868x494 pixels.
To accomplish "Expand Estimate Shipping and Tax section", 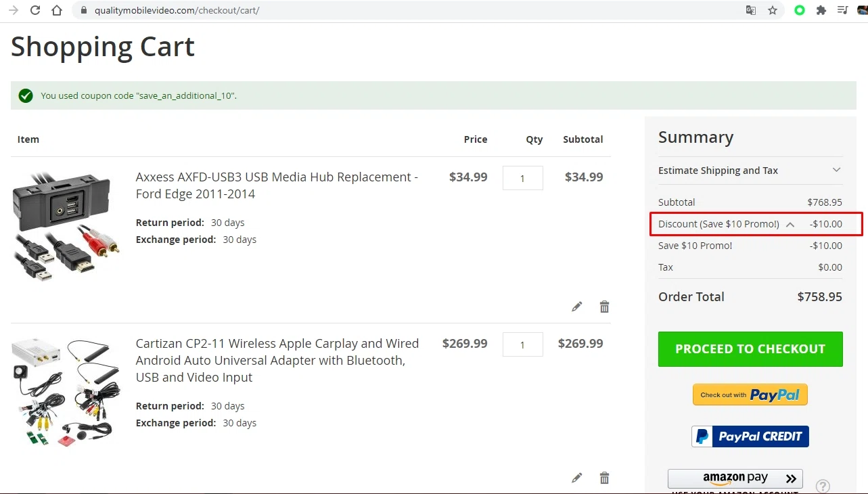I will (750, 171).
